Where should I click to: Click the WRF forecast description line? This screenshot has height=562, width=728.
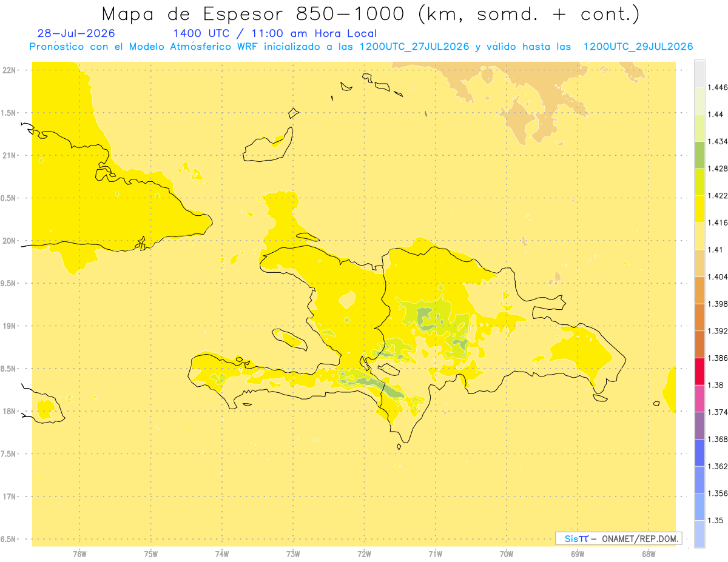pos(361,47)
